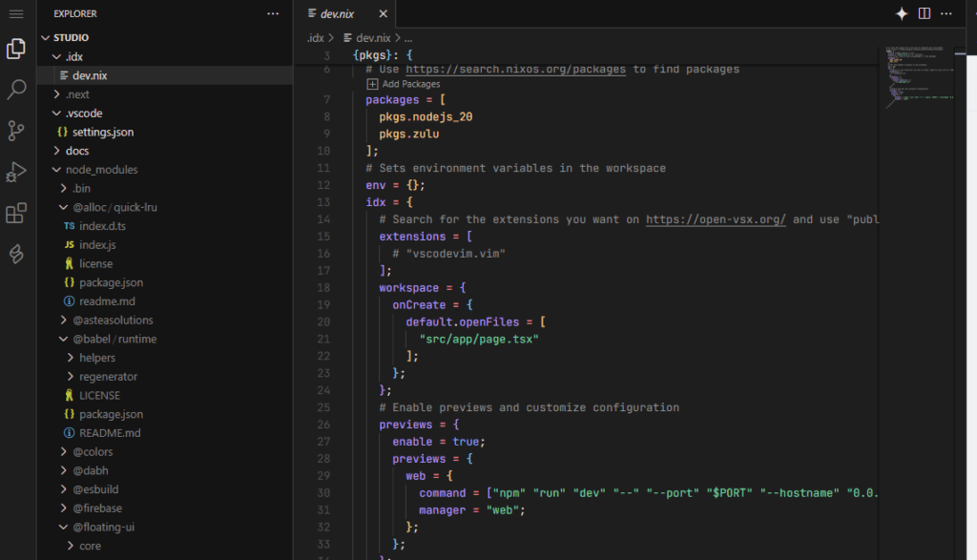The width and height of the screenshot is (977, 560).
Task: Click .idx breadcrumb segment
Action: 315,38
